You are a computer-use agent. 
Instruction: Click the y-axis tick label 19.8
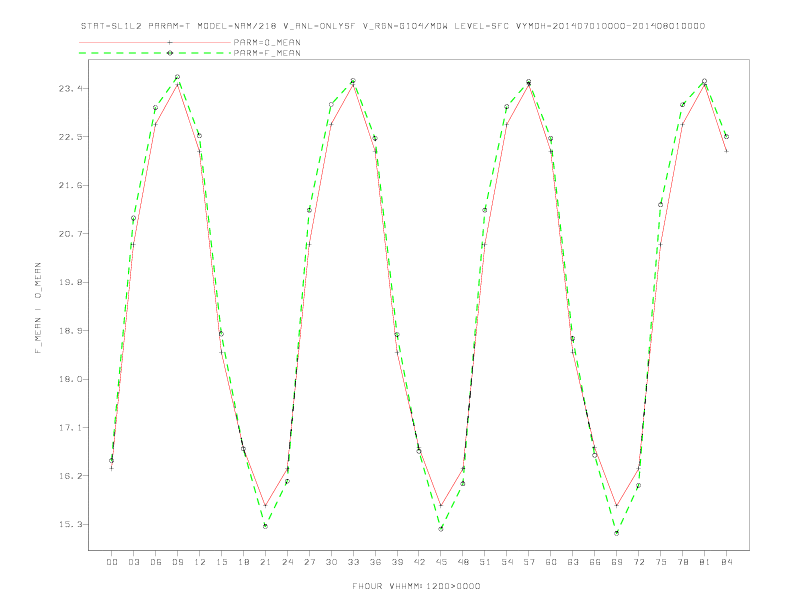click(x=70, y=282)
